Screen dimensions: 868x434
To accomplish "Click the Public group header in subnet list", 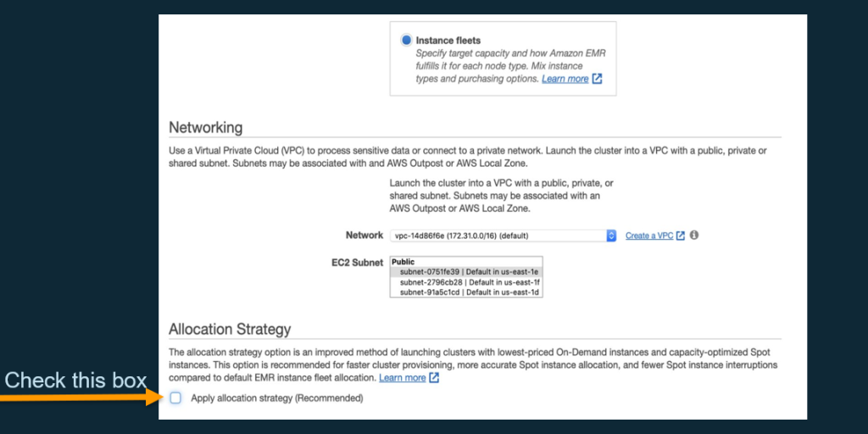I will [403, 262].
